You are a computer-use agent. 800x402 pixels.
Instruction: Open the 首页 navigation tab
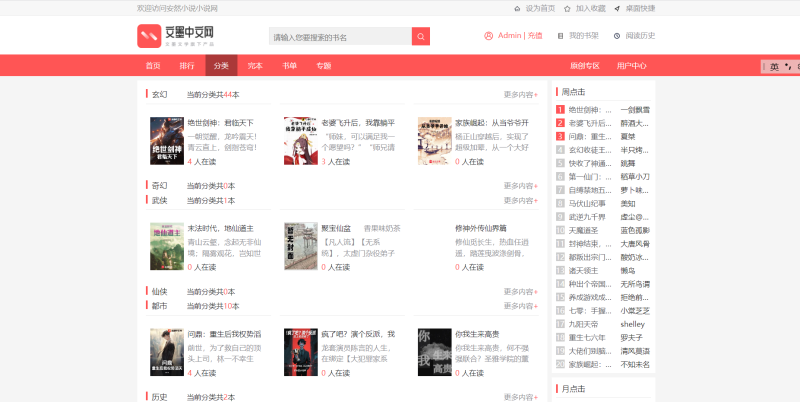pyautogui.click(x=153, y=66)
